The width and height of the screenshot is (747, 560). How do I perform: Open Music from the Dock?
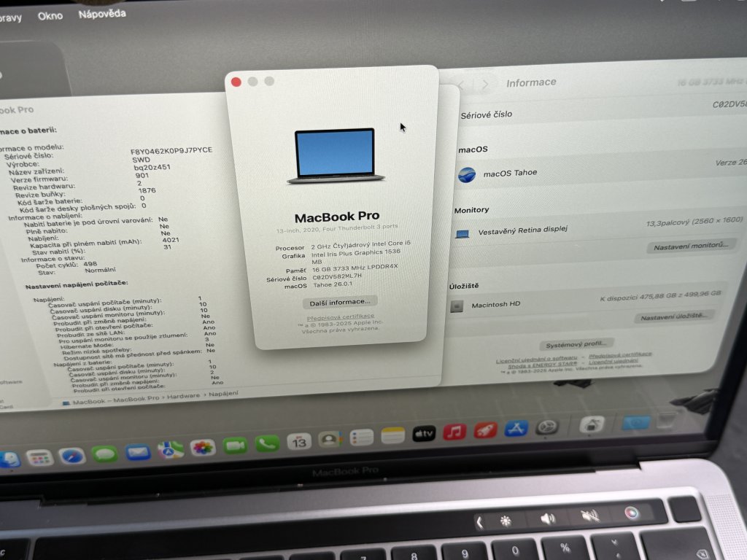point(454,432)
